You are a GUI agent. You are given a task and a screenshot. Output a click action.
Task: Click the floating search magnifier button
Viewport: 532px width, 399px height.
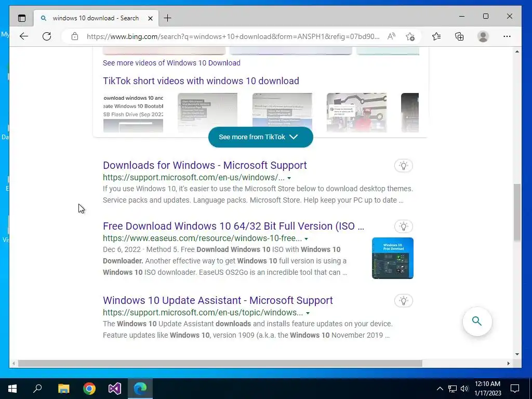[477, 321]
